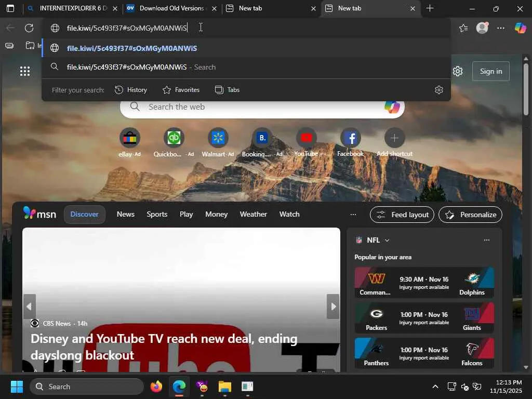Select the Sports feed tab

click(157, 215)
